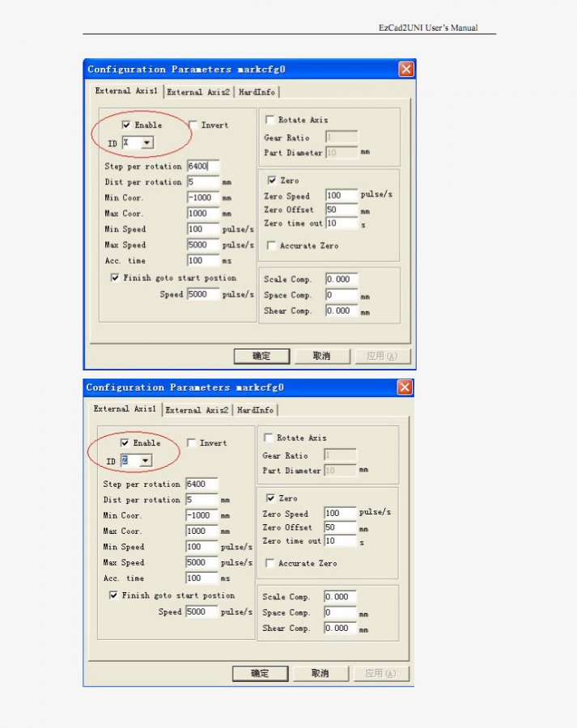The image size is (577, 728).
Task: Uncheck the Zero option in the lower dialog
Action: tap(271, 498)
